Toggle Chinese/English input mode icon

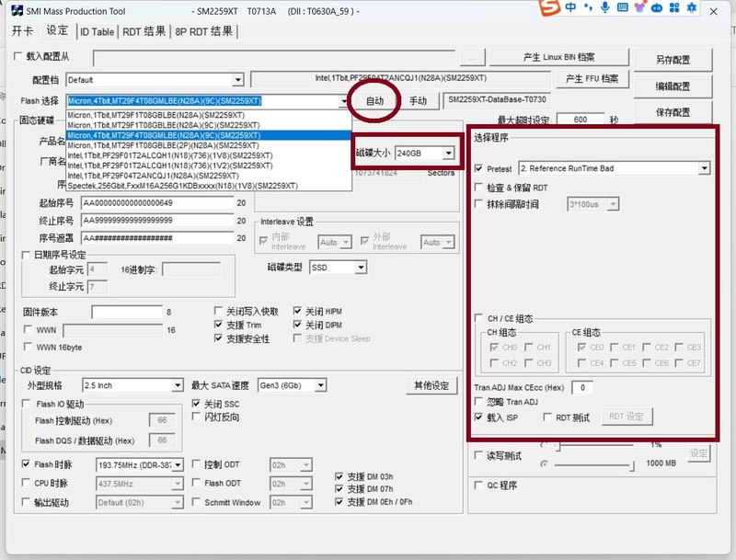[x=570, y=9]
